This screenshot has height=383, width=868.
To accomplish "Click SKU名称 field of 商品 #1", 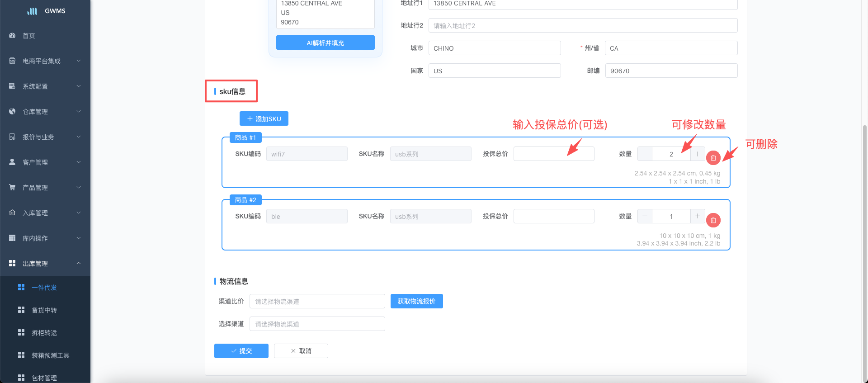I will 431,154.
